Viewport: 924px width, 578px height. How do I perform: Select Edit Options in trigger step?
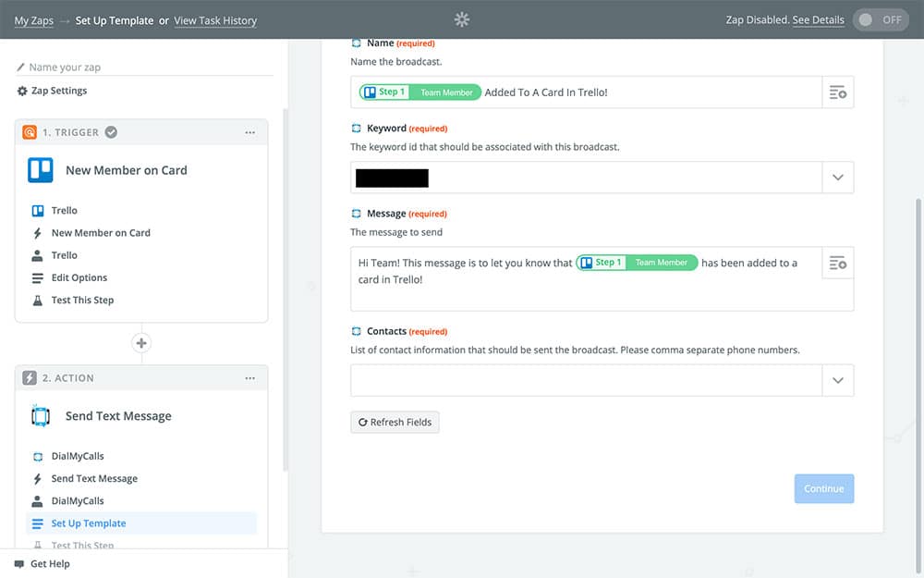[x=79, y=277]
